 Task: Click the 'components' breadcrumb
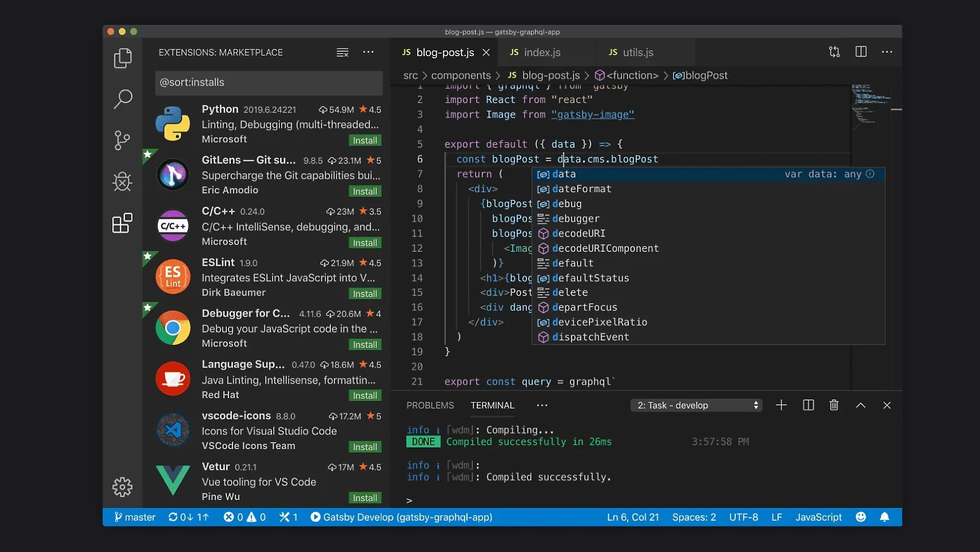tap(461, 76)
